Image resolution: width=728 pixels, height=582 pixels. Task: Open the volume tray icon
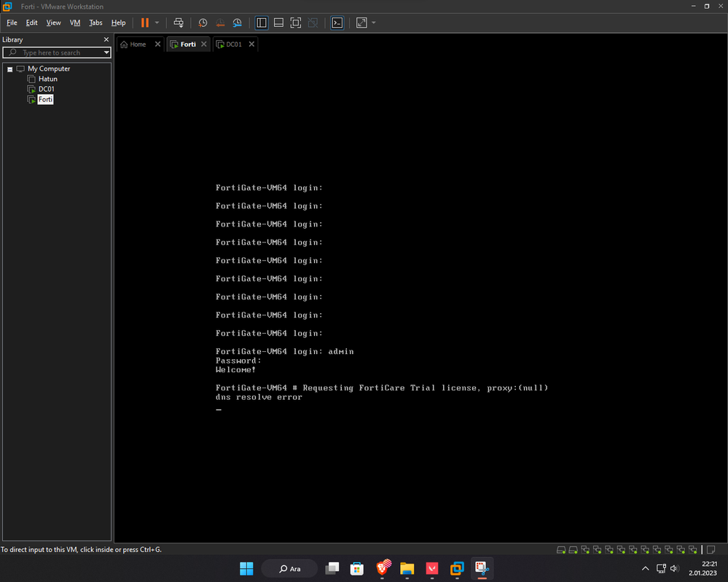(x=675, y=569)
